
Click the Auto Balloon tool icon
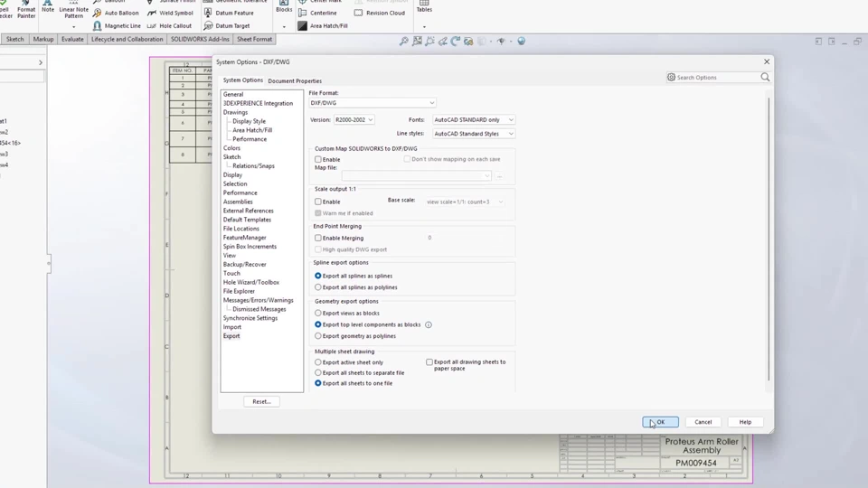click(x=98, y=13)
